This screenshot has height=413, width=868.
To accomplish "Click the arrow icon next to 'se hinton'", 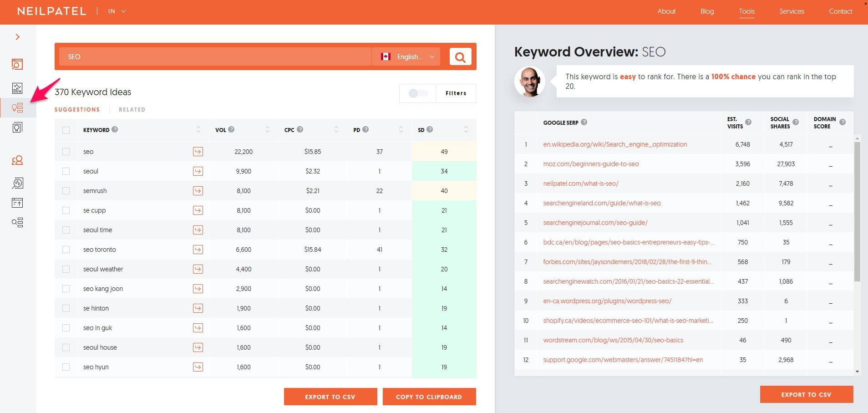I will tap(198, 308).
